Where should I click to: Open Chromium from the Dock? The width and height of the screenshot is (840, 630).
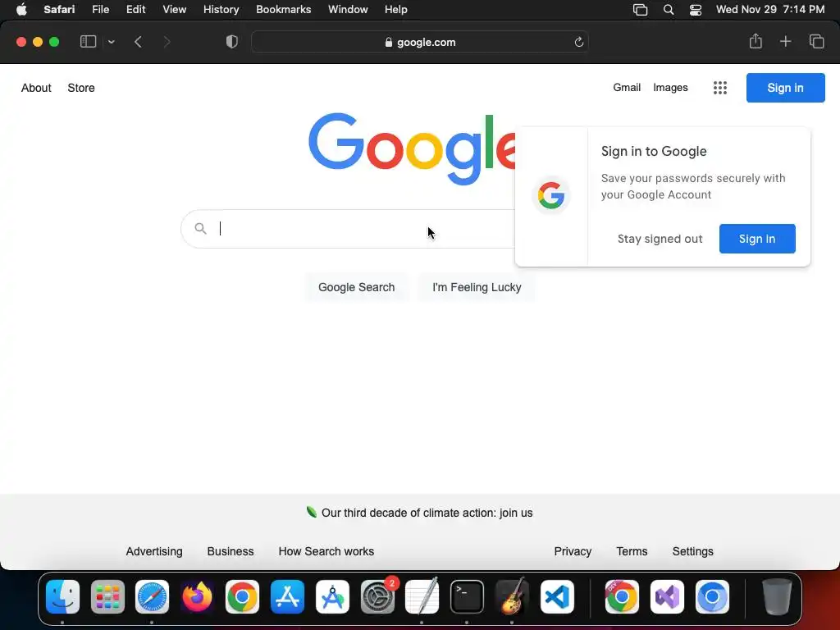712,597
